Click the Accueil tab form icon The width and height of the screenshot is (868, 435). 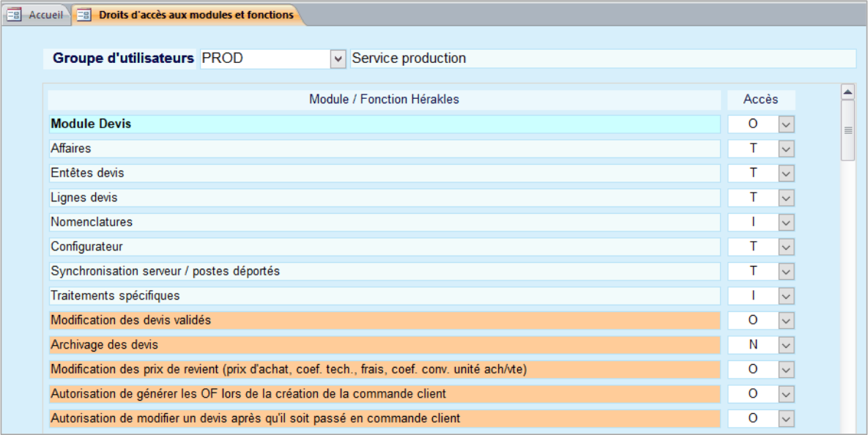coord(14,15)
